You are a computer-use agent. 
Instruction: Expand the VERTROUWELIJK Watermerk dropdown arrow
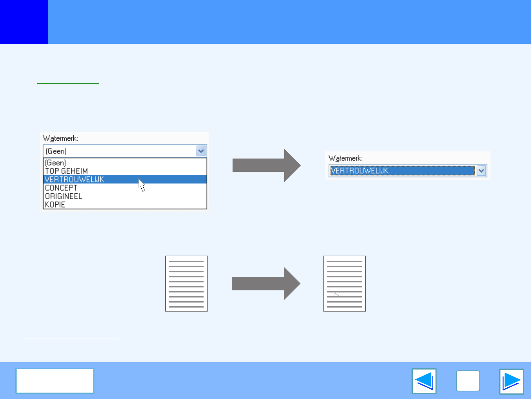[x=481, y=171]
